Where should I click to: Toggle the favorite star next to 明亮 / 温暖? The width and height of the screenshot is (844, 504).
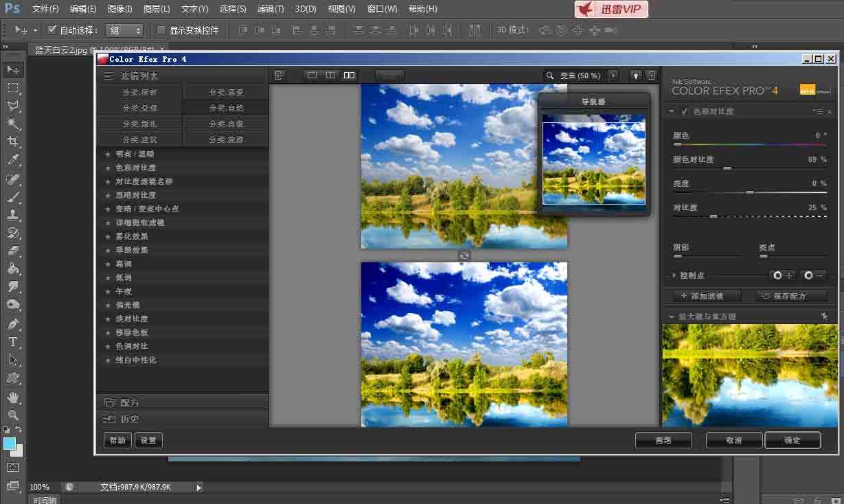point(108,154)
